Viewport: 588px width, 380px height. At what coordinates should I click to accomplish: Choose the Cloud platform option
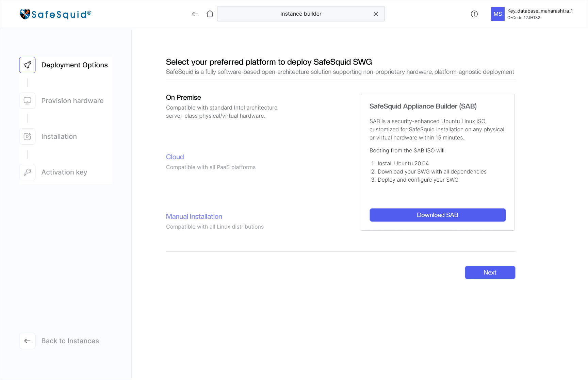pos(175,157)
